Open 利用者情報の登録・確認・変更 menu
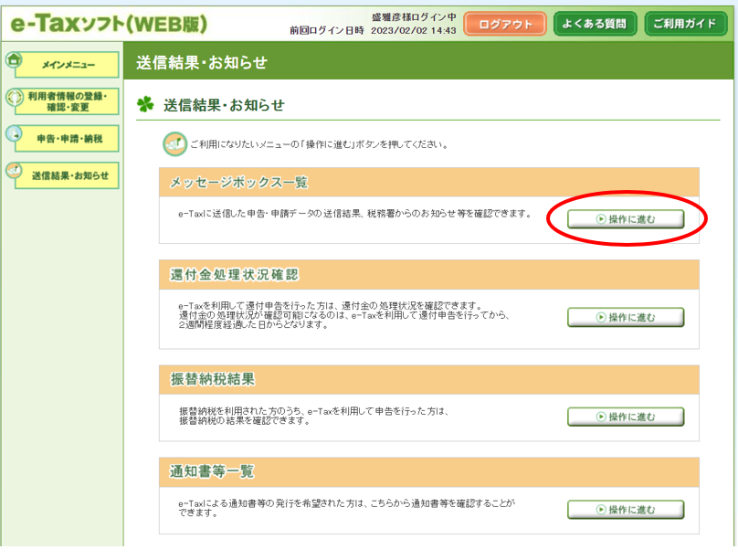 click(x=68, y=101)
